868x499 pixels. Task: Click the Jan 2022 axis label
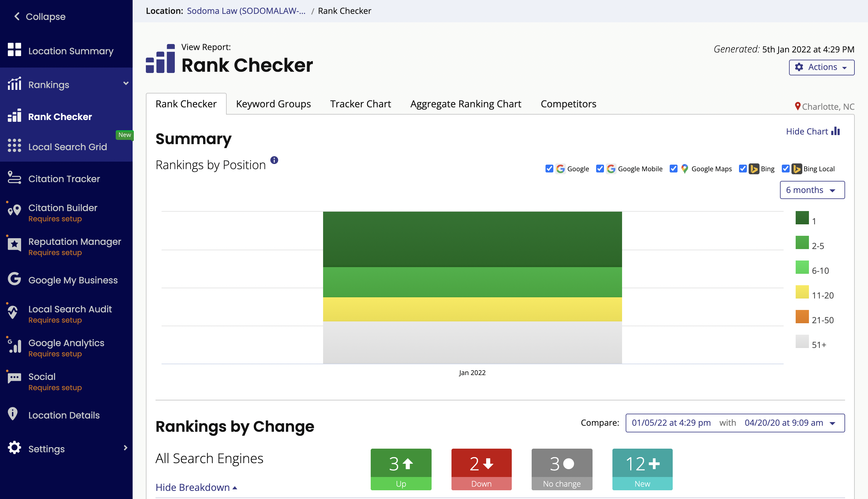click(x=472, y=373)
